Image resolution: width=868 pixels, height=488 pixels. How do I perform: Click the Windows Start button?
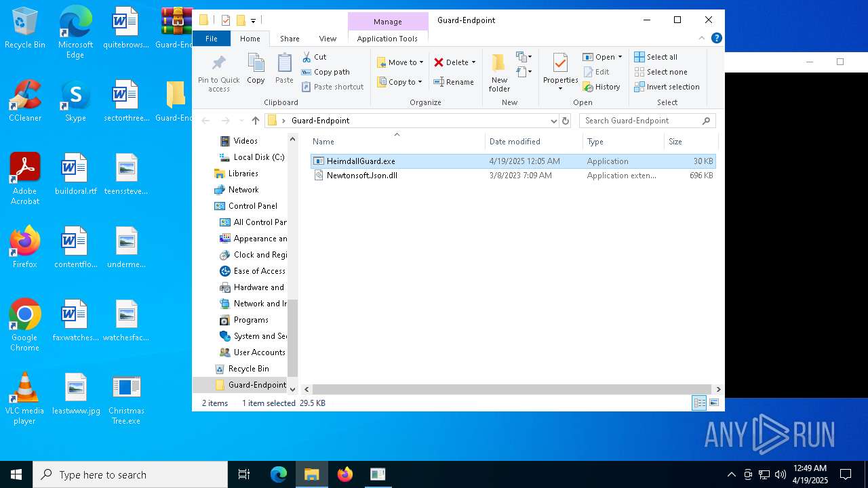pos(16,474)
